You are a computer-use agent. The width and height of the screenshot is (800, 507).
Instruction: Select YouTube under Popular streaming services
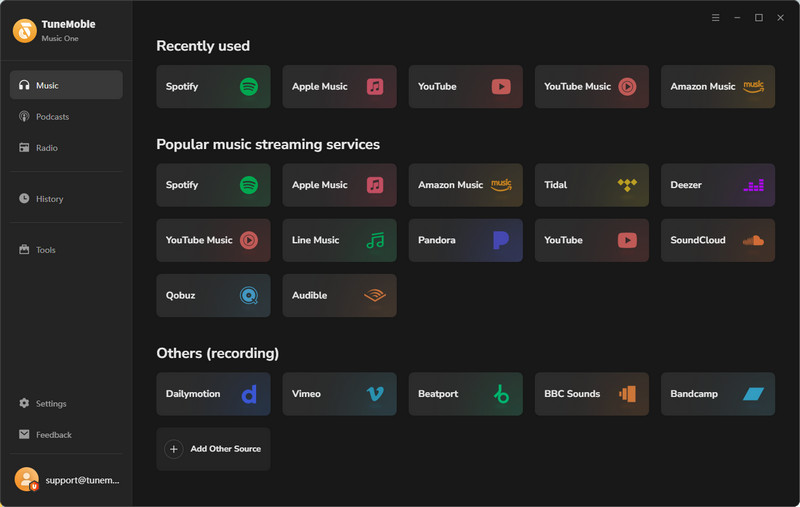(591, 240)
